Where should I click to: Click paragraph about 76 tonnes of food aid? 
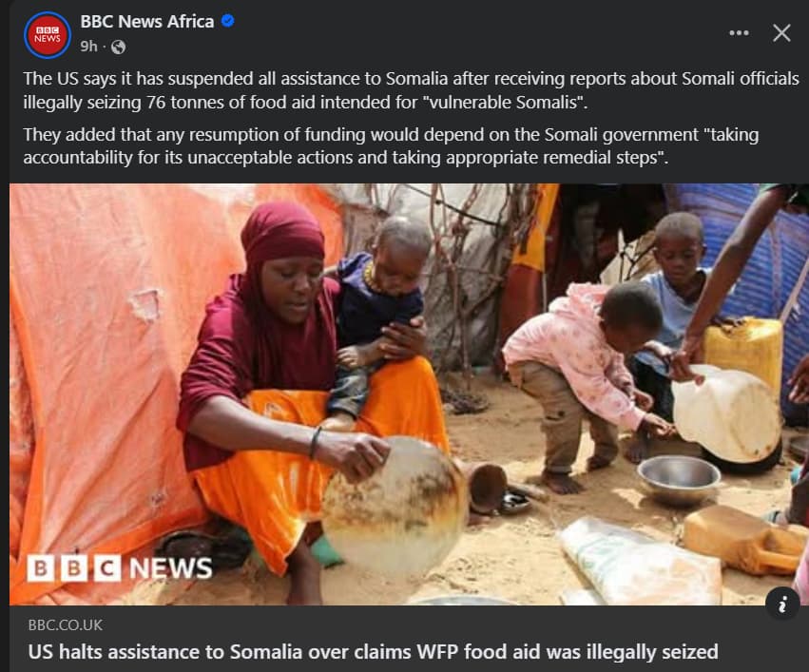411,90
